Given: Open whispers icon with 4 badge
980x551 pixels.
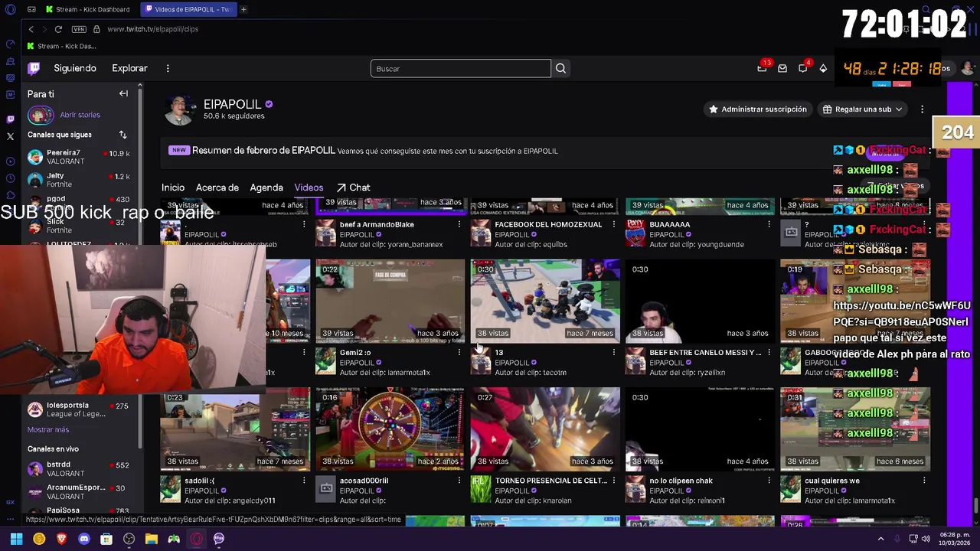Looking at the screenshot, I should coord(803,68).
